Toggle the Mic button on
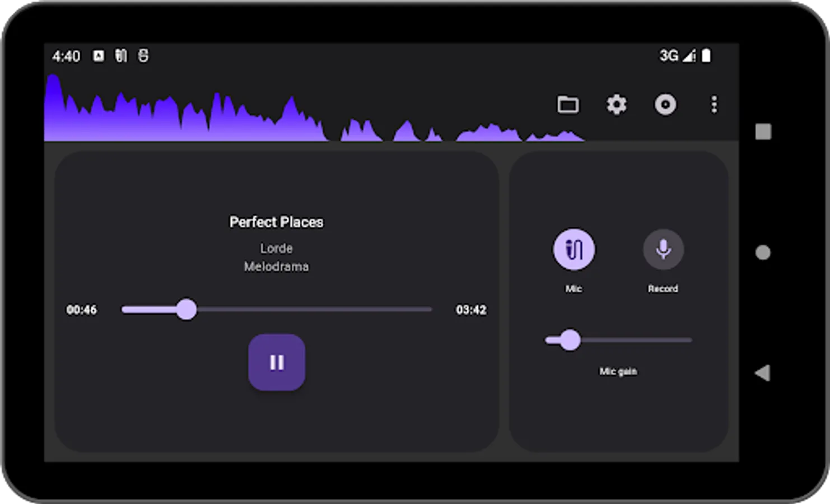830x504 pixels. click(x=574, y=249)
